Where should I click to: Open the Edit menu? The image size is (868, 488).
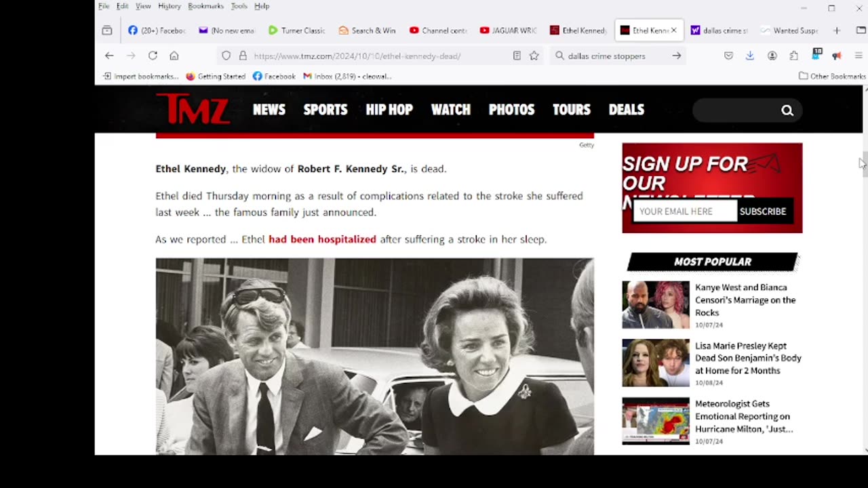pos(122,6)
